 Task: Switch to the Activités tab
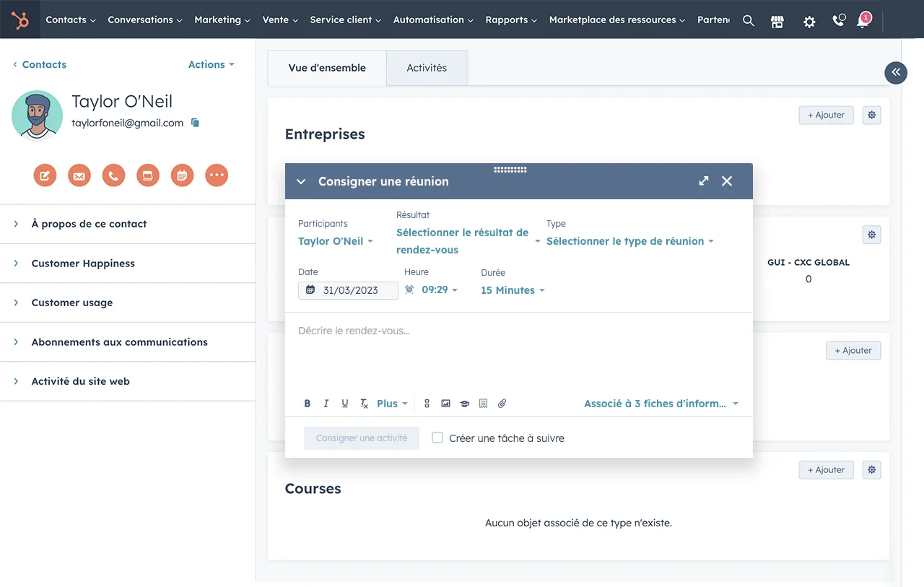427,68
